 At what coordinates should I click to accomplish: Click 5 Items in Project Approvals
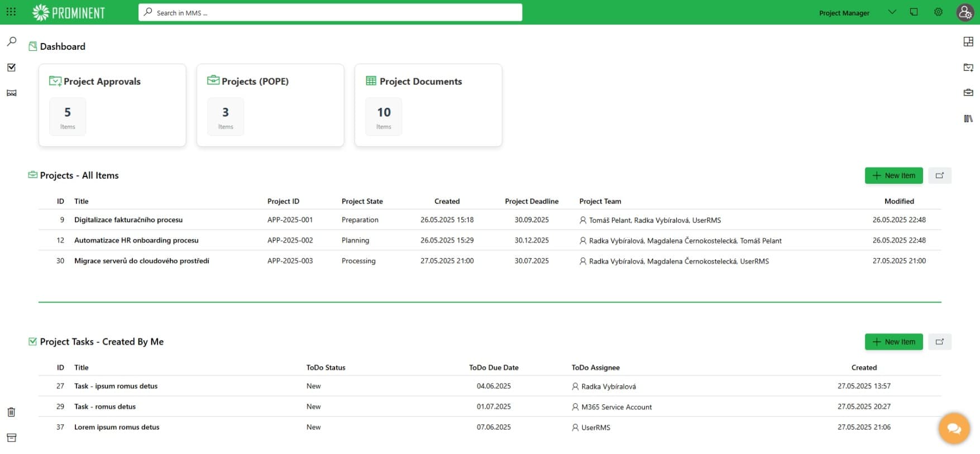68,117
